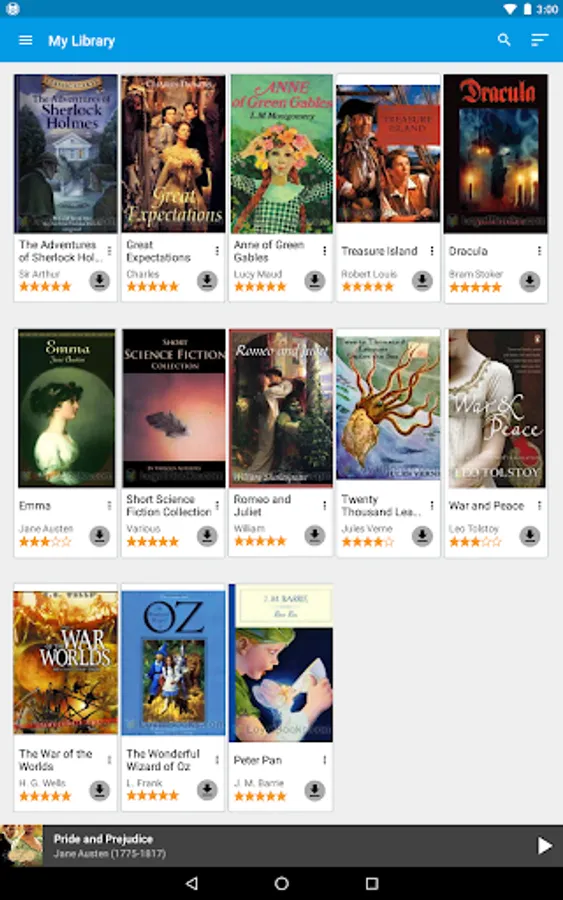Download Great Expectations audiobook
This screenshot has height=900, width=563.
pos(207,281)
